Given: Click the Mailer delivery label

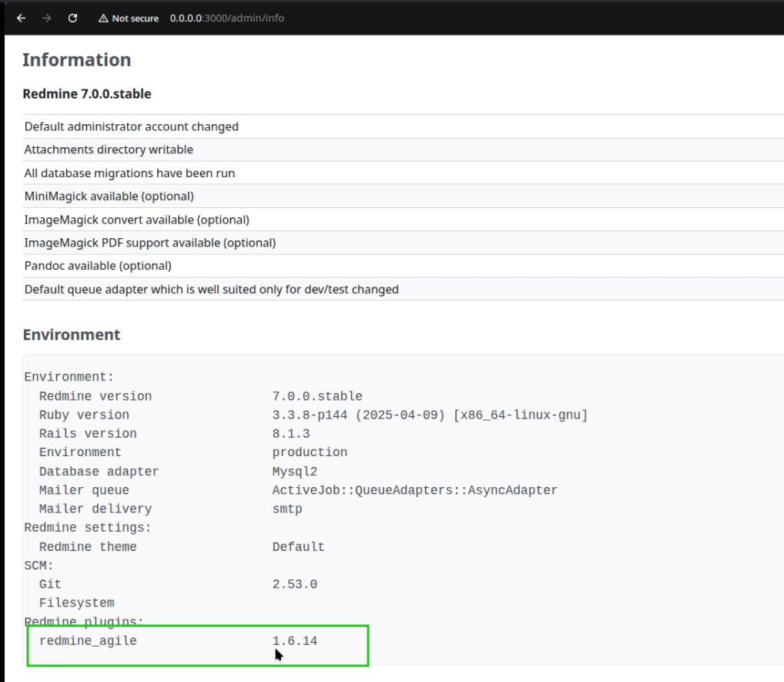Looking at the screenshot, I should (x=95, y=509).
